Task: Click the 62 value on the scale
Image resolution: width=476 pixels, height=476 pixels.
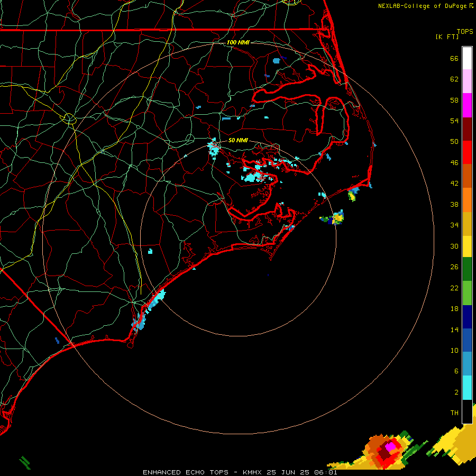Action: pos(454,79)
